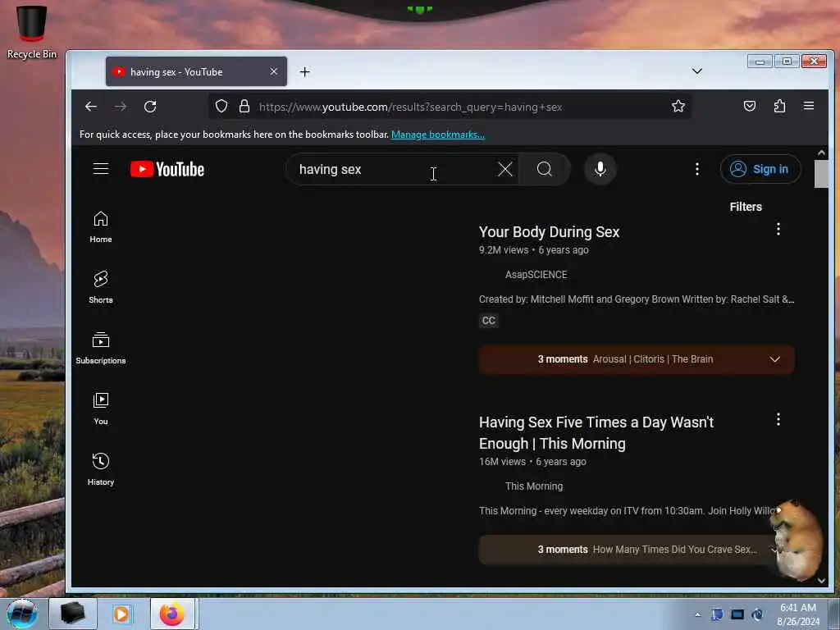840x630 pixels.
Task: List all tabs dropdown arrow
Action: pyautogui.click(x=697, y=71)
